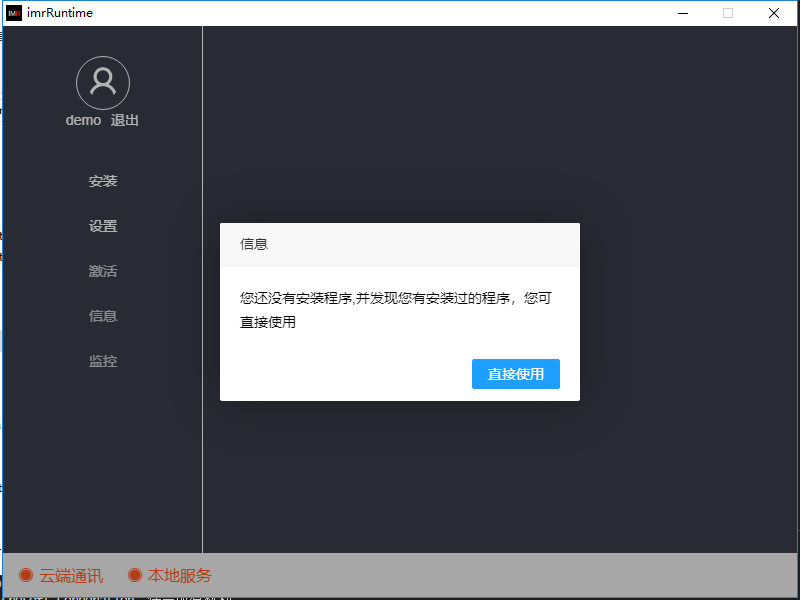Switch to the 监控 sidebar section

click(x=103, y=361)
